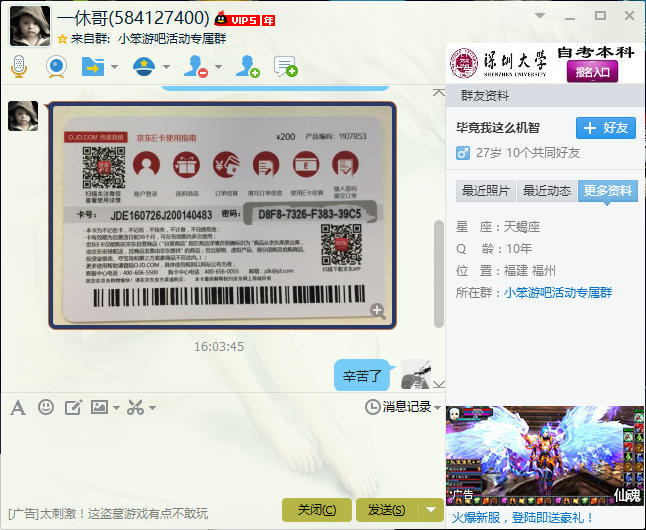Viewport: 646px width, 530px height.
Task: Click 27岁 10个共同好友 text
Action: click(x=528, y=153)
